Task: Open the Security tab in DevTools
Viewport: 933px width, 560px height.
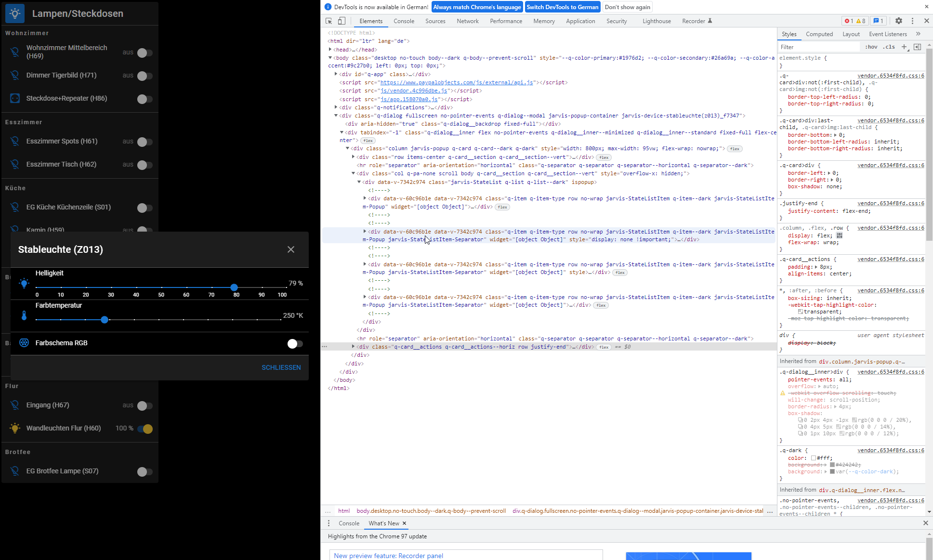Action: (615, 21)
